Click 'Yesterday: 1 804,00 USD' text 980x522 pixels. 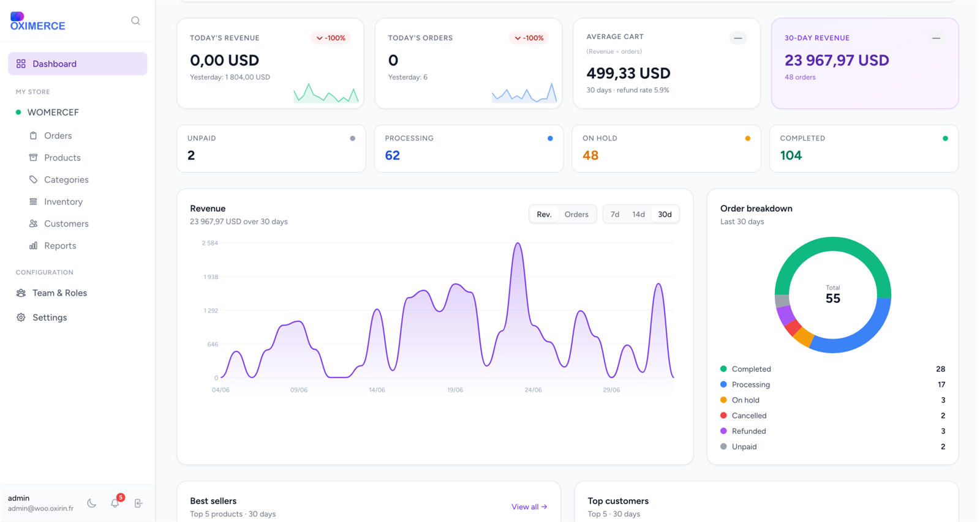tap(230, 77)
